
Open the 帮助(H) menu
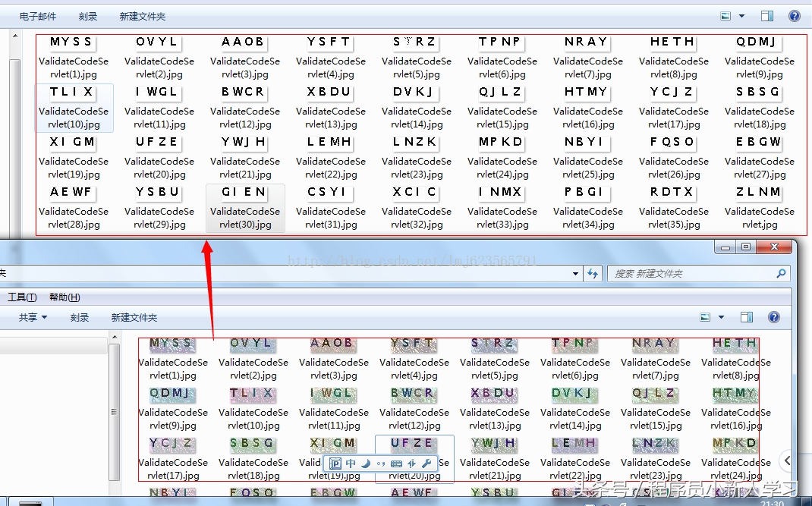65,297
